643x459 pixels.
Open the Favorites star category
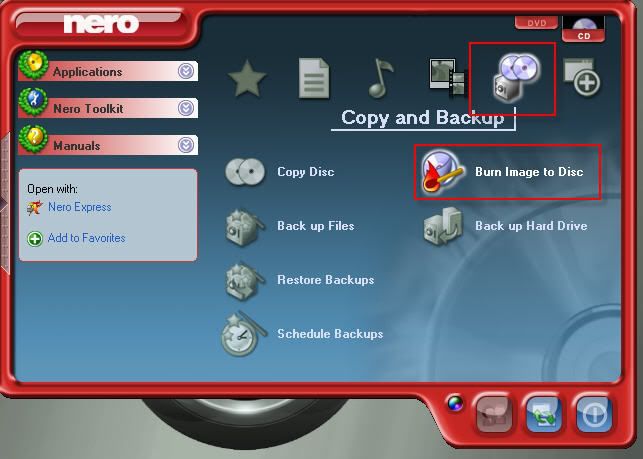coord(246,79)
